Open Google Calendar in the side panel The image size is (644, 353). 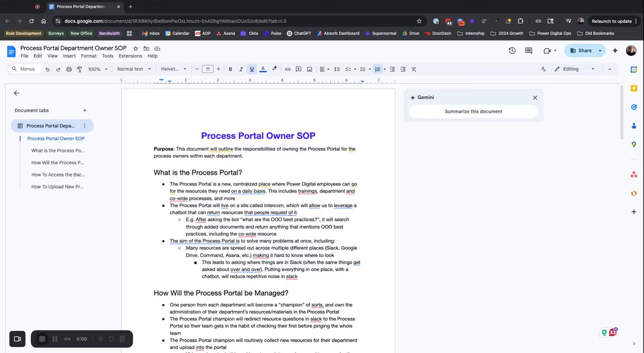click(634, 70)
